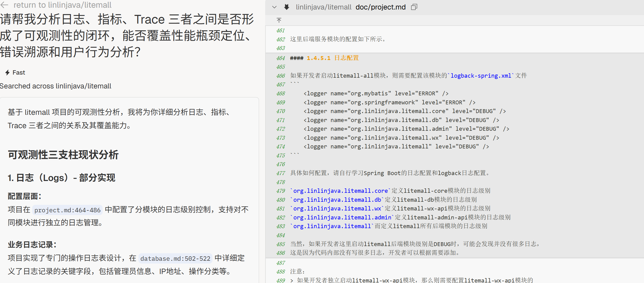Open linlinjava/litemall repo link in file header

324,7
